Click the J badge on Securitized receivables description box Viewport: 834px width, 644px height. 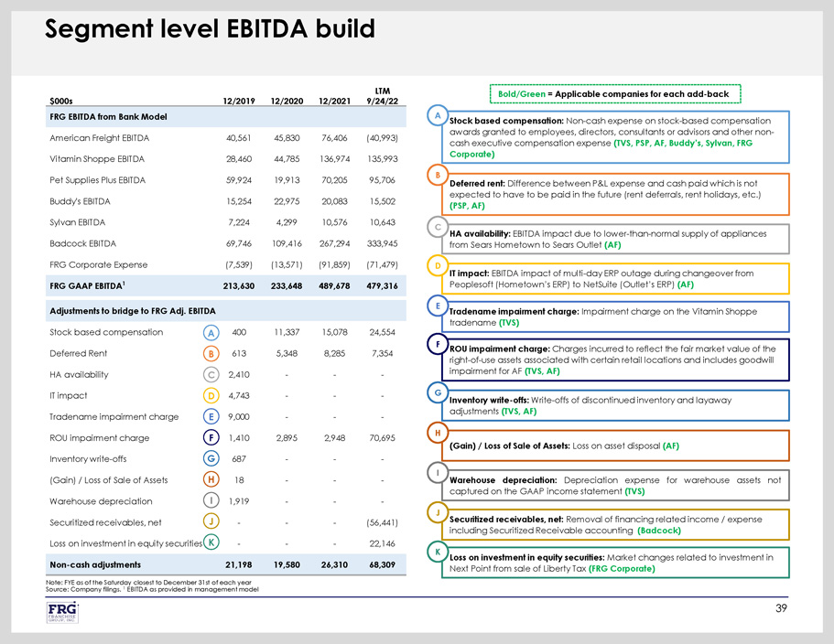(x=439, y=510)
